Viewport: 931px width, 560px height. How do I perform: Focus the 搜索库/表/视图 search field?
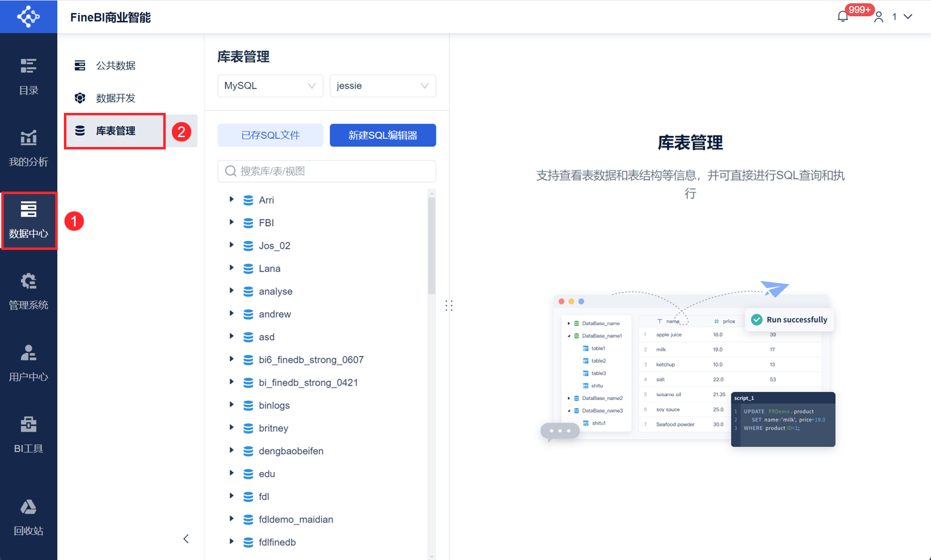(326, 171)
